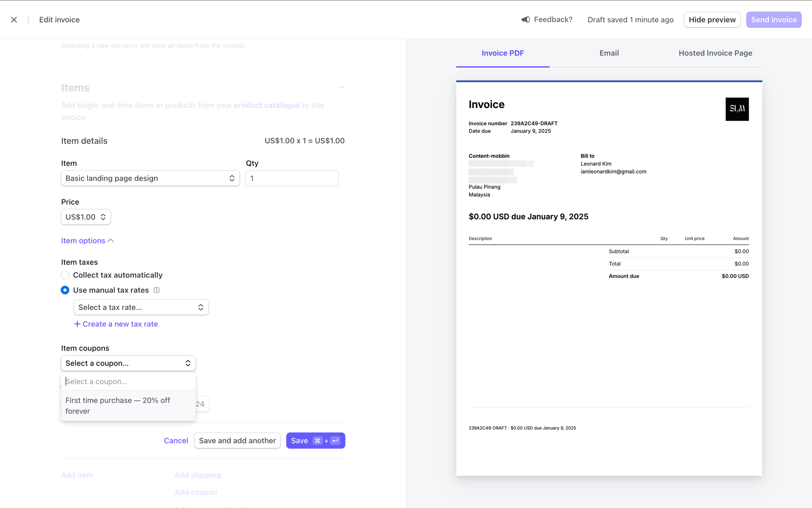Switch to the Hosted Invoice Page tab
Image resolution: width=812 pixels, height=508 pixels.
tap(715, 53)
